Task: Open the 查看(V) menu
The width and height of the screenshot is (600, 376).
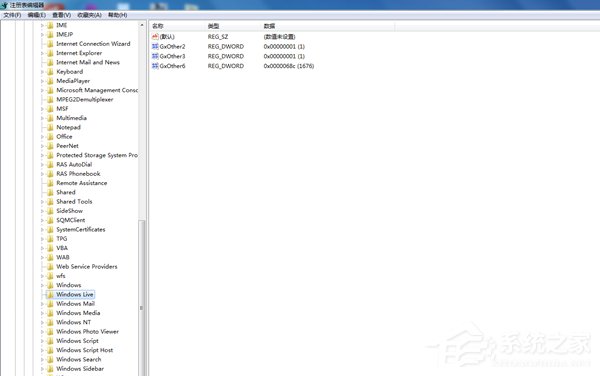Action: 61,15
